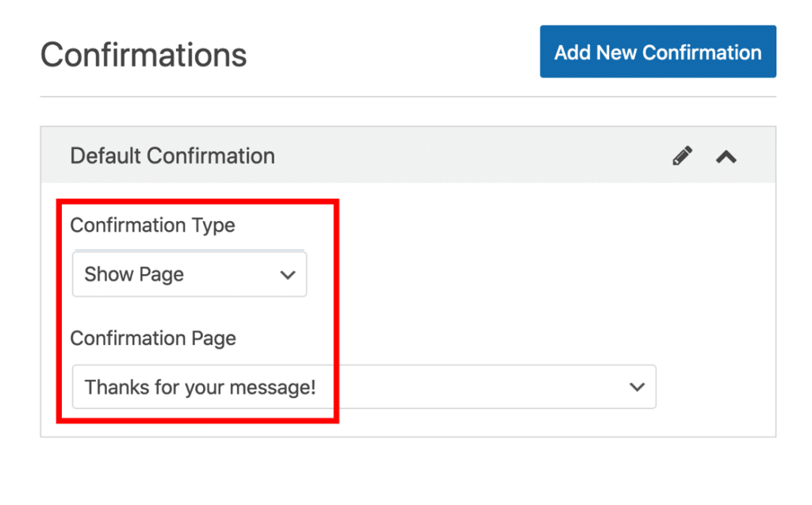Open the Confirmation Type dropdown
The image size is (812, 505).
tap(189, 274)
